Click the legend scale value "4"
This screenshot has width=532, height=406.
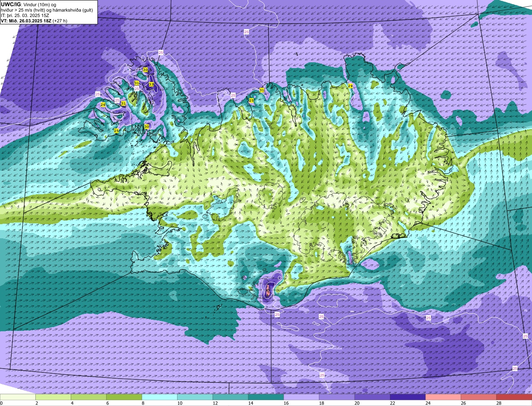[72, 403]
